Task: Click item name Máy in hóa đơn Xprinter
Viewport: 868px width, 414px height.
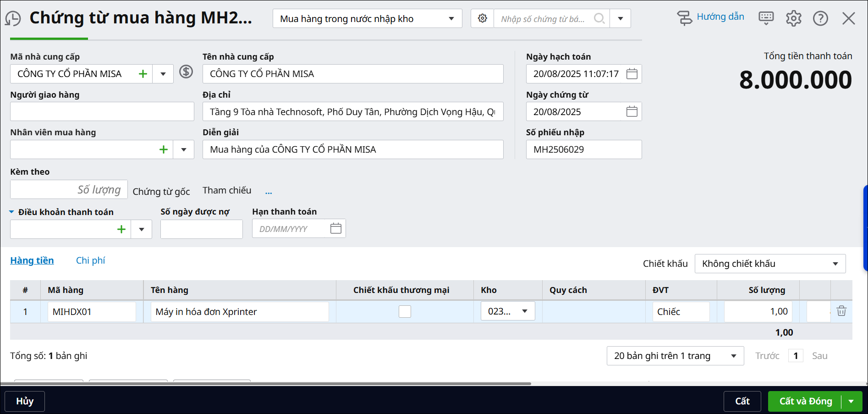Action: point(240,312)
